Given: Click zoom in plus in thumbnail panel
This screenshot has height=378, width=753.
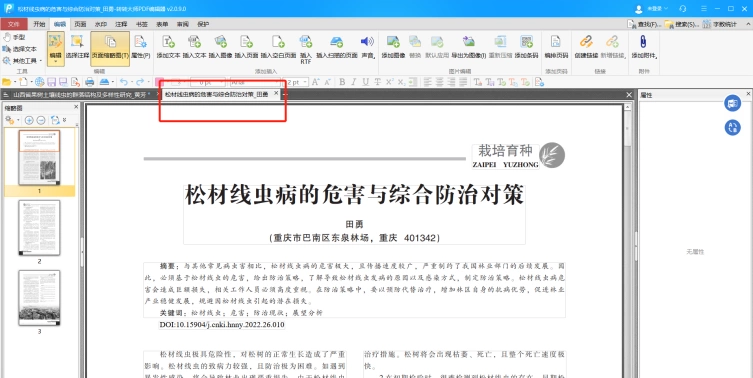Looking at the screenshot, I should [x=29, y=120].
